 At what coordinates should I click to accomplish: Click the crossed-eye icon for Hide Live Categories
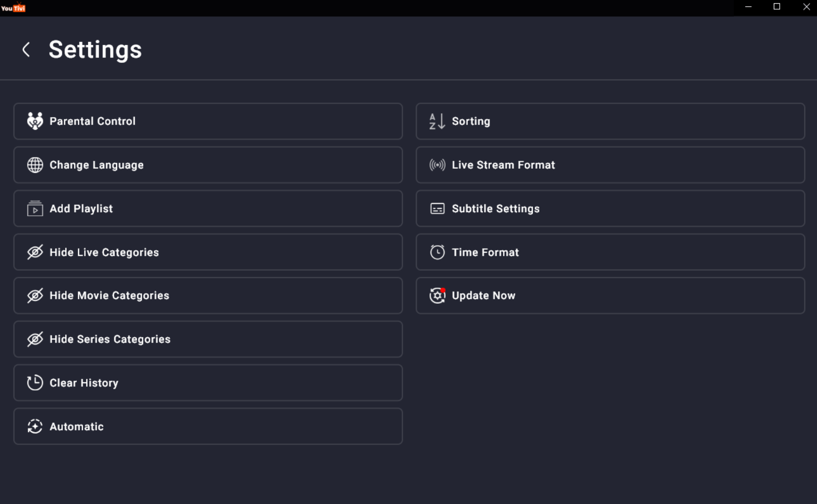[x=35, y=252]
